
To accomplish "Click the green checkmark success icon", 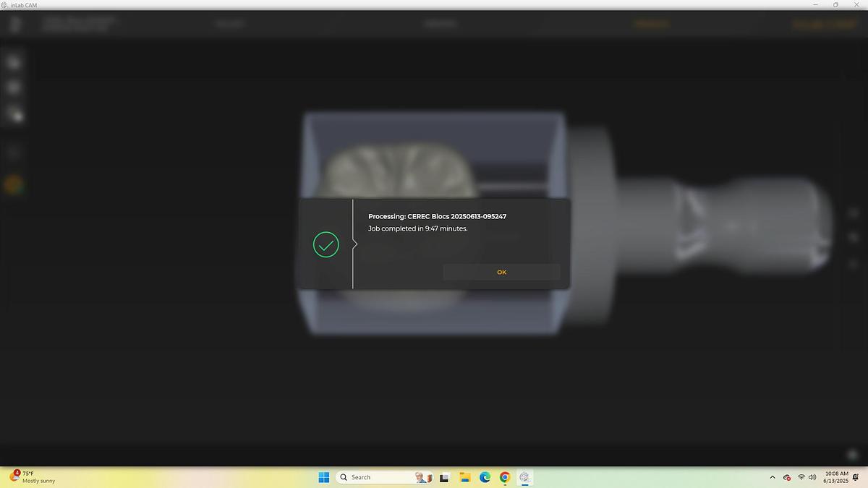I will [326, 245].
